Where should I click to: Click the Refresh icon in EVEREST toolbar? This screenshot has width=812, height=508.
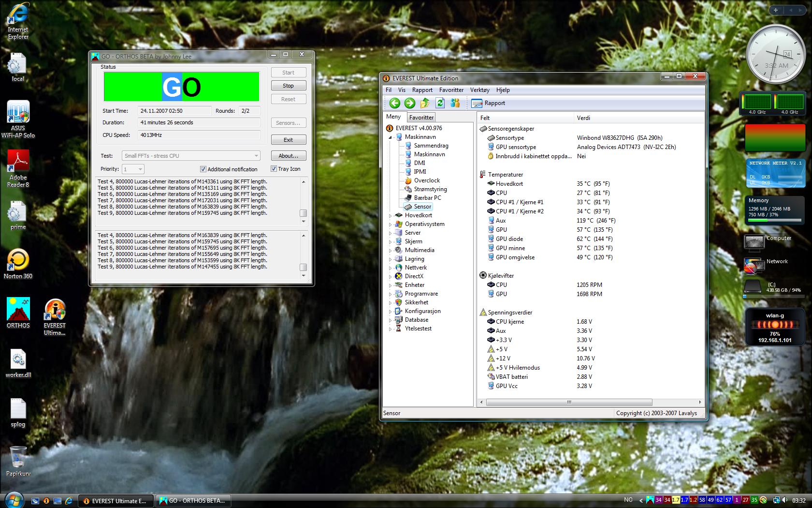[440, 103]
